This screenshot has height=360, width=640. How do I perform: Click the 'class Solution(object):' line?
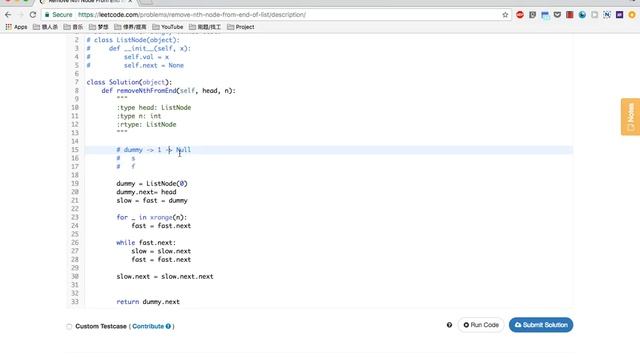coord(129,82)
